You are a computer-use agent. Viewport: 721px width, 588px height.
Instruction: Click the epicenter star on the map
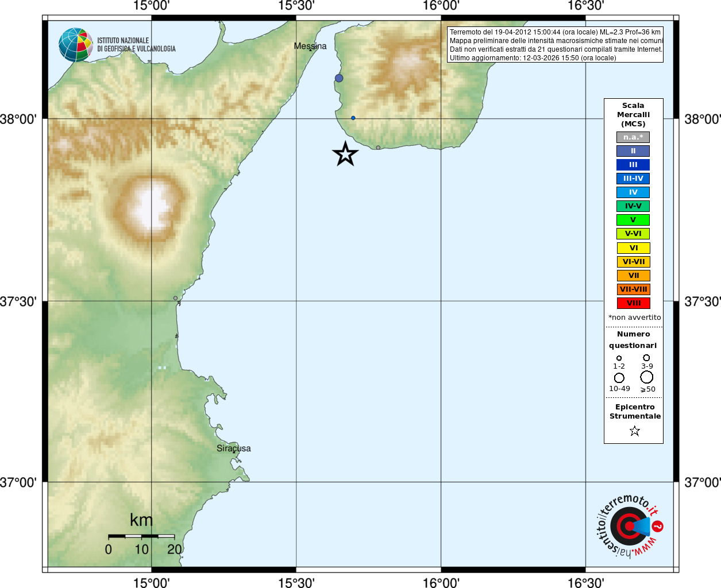(x=345, y=154)
